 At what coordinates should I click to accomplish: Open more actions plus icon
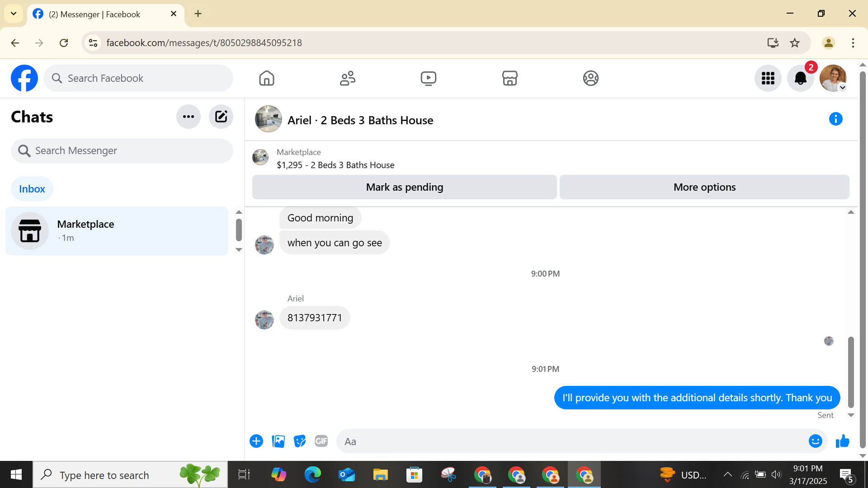click(256, 441)
